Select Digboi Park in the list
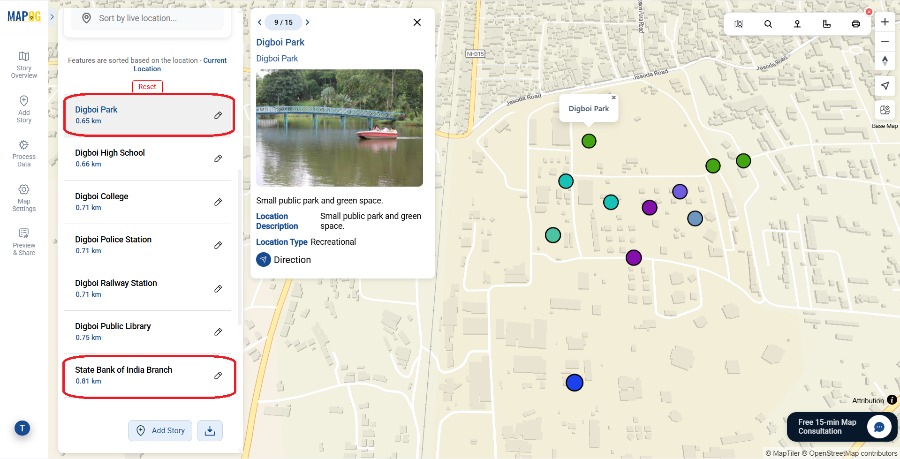 149,115
